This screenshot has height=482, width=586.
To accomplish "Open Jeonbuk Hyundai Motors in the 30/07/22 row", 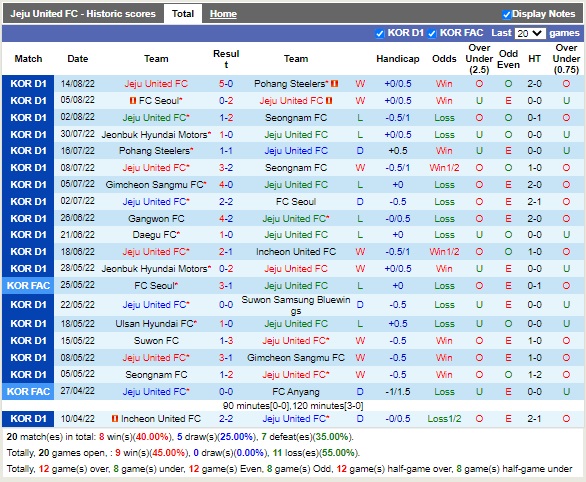I will (155, 135).
